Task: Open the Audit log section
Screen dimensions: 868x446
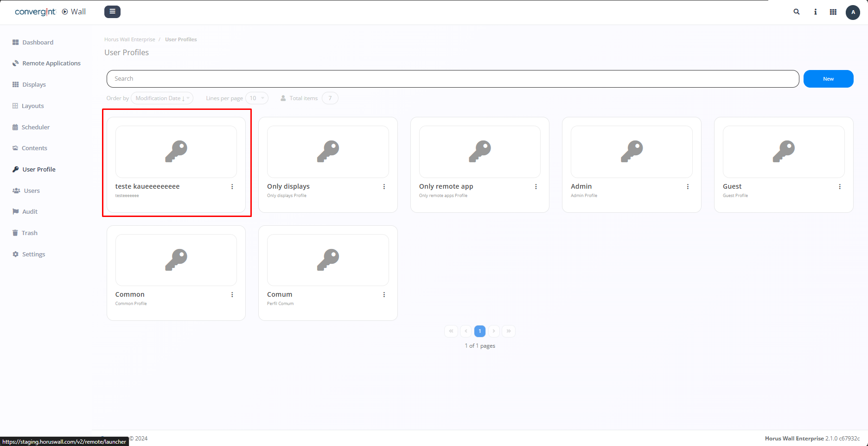Action: point(30,211)
